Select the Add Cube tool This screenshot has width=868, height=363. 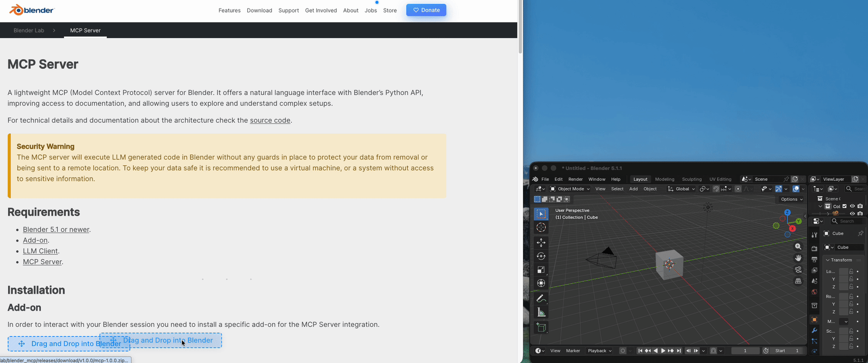tap(541, 328)
